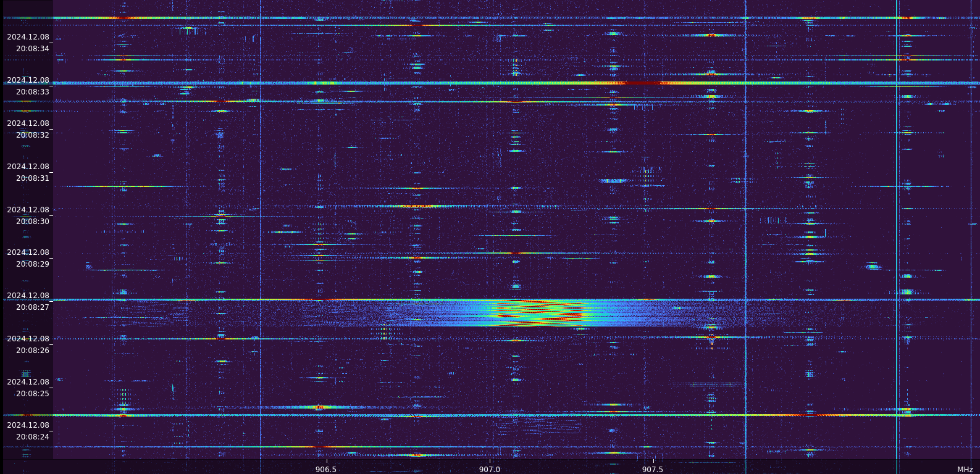Click the wideband burst's red center at 20:08:27

point(537,313)
